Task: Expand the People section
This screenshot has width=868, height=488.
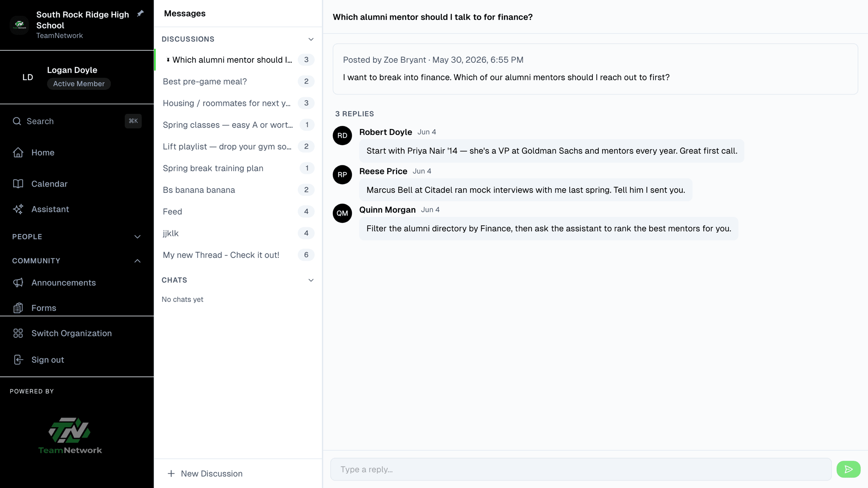Action: tap(77, 237)
